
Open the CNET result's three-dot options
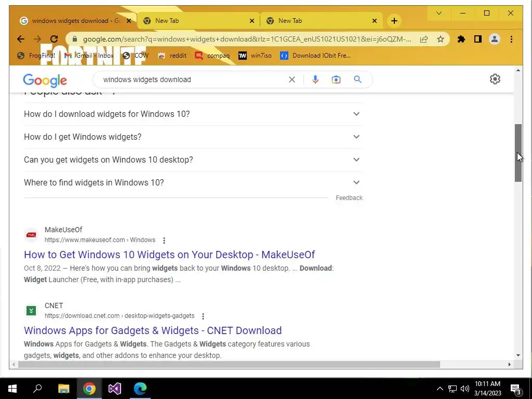[203, 316]
